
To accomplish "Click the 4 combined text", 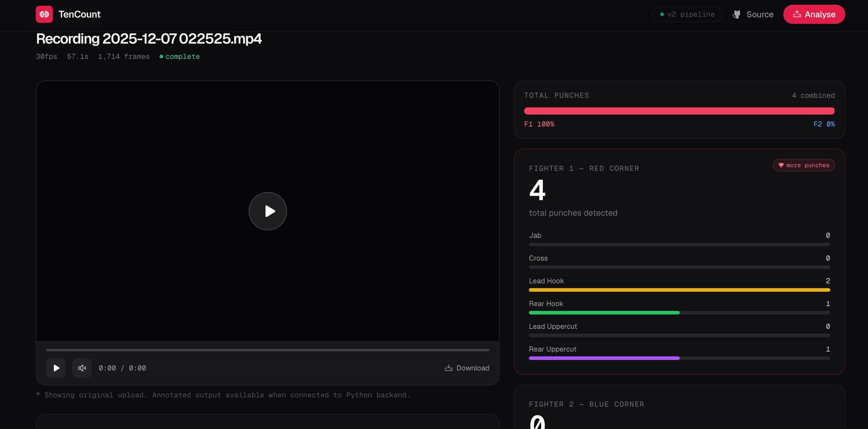I will pos(813,95).
